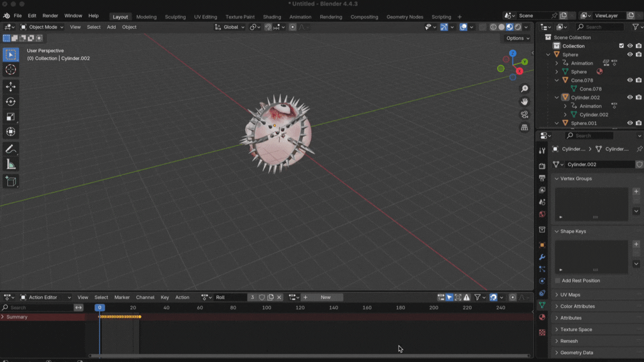Open the Modifiers properties tab
644x362 pixels.
coord(542,257)
